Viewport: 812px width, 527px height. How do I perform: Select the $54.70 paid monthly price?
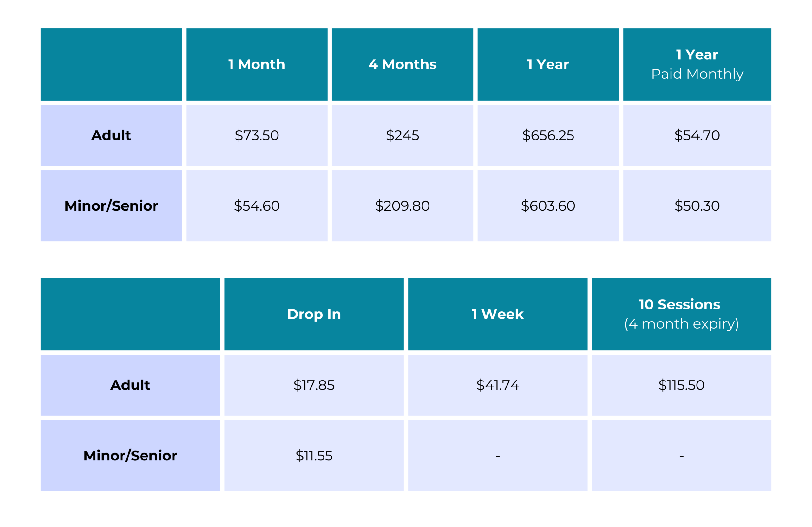[x=697, y=135]
